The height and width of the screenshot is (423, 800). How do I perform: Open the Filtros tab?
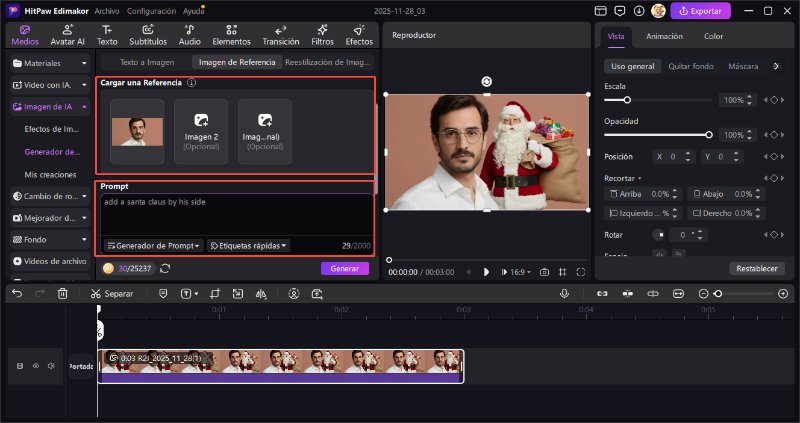click(x=322, y=35)
